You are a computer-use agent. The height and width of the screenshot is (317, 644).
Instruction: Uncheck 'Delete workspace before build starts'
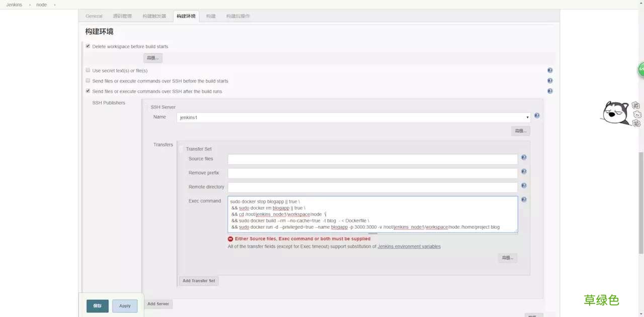click(x=88, y=46)
